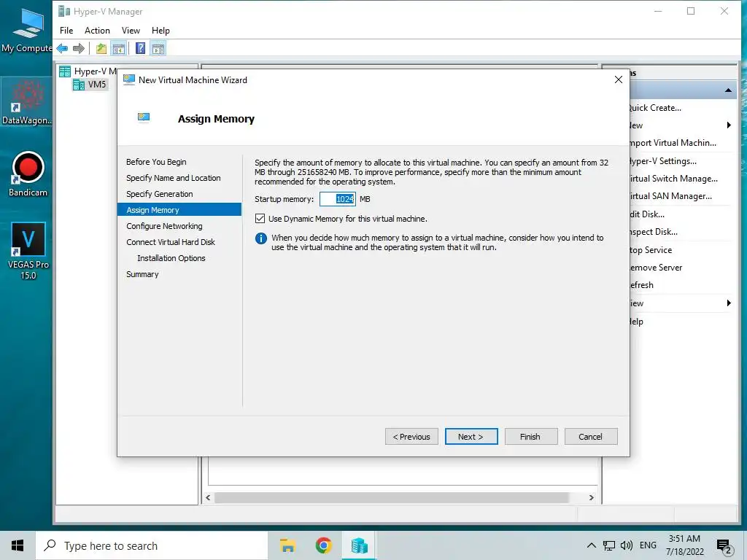Click the blue Help question mark toolbar icon
The height and width of the screenshot is (560, 747).
[140, 48]
